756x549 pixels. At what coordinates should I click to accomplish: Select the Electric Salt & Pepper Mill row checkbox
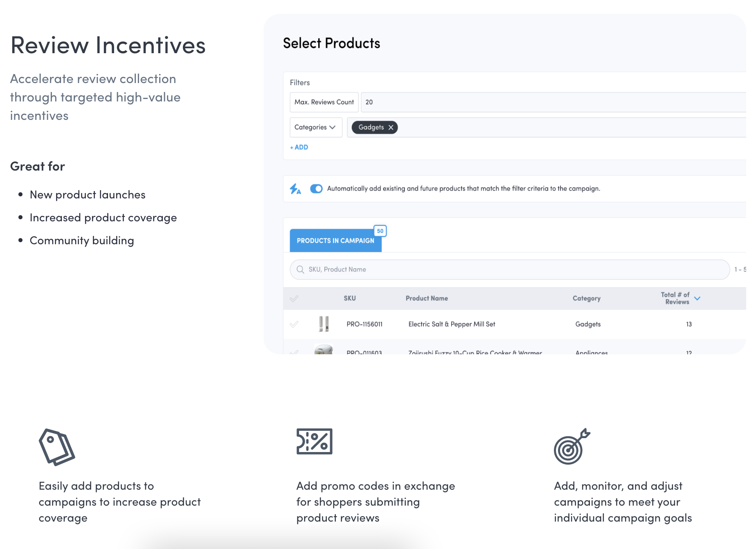[x=294, y=324]
